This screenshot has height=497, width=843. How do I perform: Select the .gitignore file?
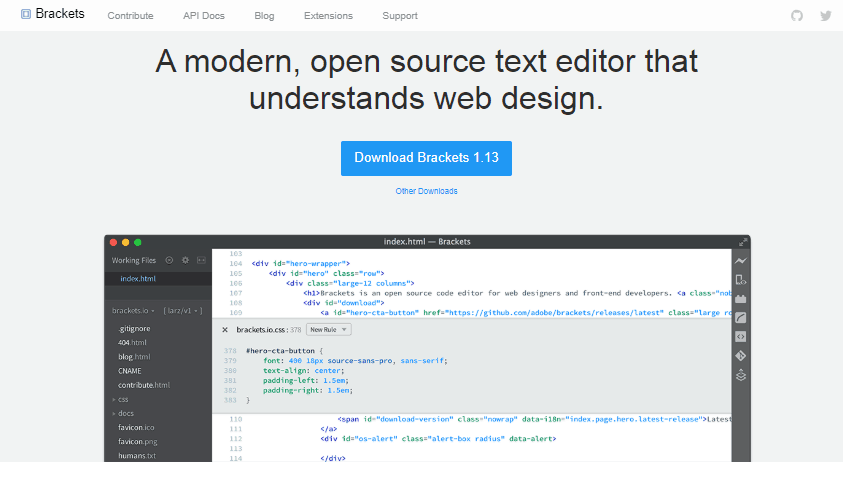point(134,328)
